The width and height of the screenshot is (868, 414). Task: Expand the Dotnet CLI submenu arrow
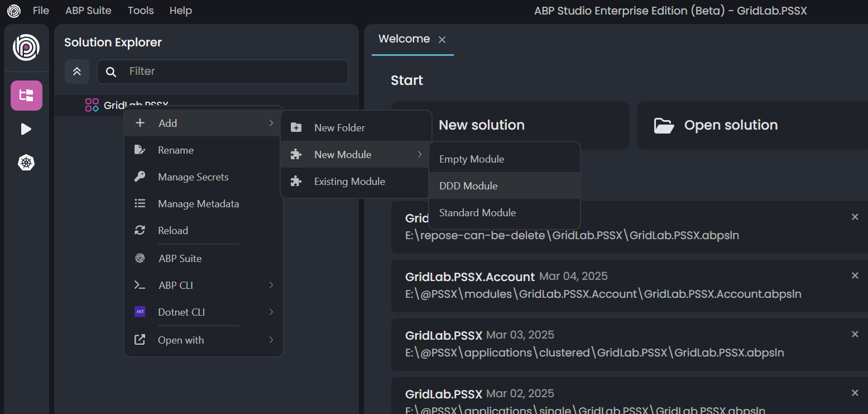point(271,312)
